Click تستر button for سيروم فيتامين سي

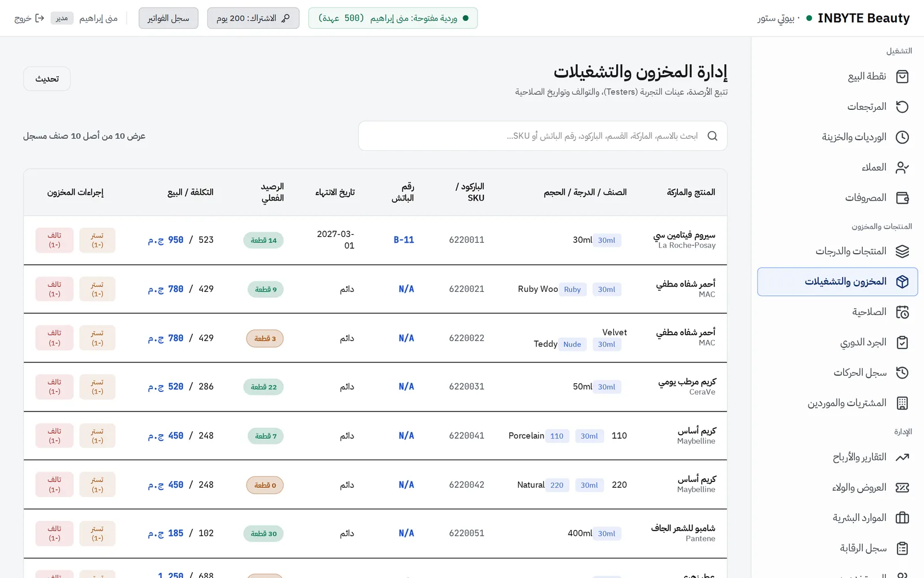coord(97,240)
